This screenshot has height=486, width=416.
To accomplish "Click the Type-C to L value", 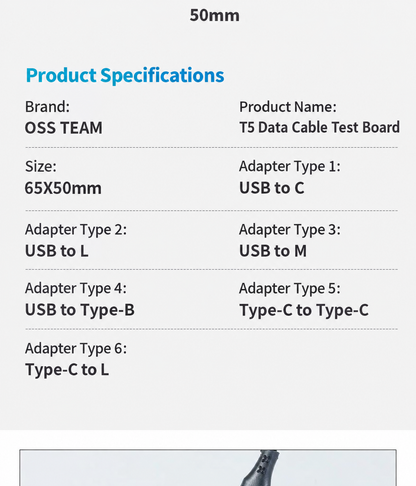I will [x=67, y=370].
